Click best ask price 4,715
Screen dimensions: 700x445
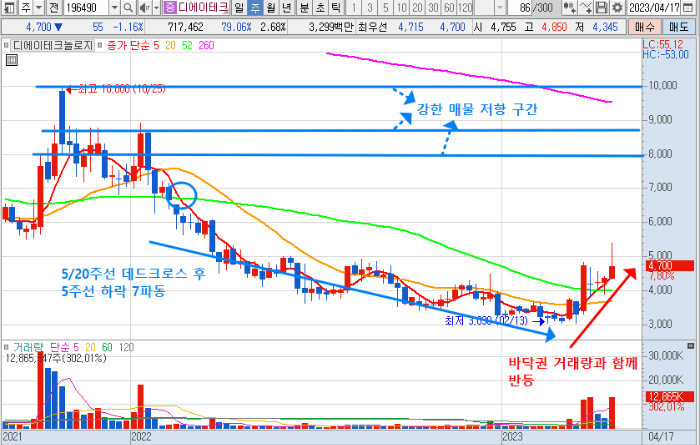pos(411,27)
